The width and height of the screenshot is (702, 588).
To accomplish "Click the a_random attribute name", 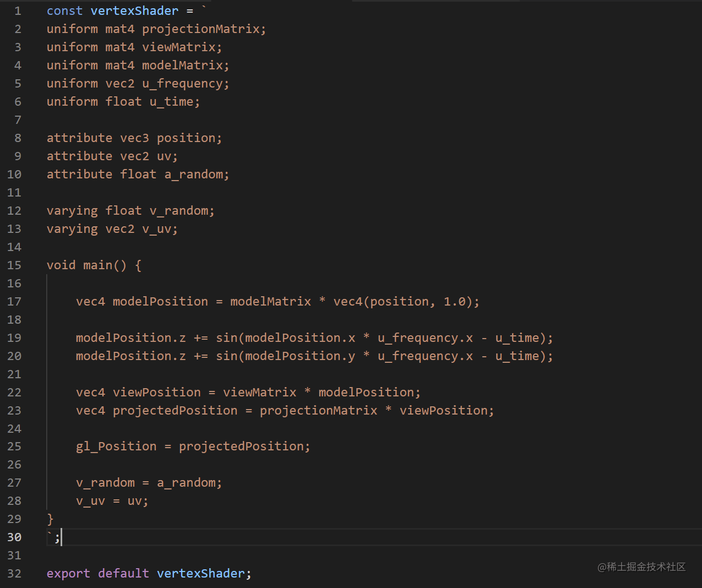I will [193, 175].
